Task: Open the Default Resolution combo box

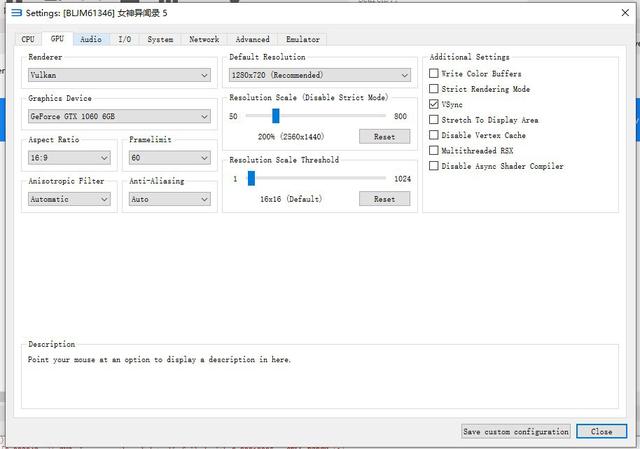Action: click(x=319, y=75)
